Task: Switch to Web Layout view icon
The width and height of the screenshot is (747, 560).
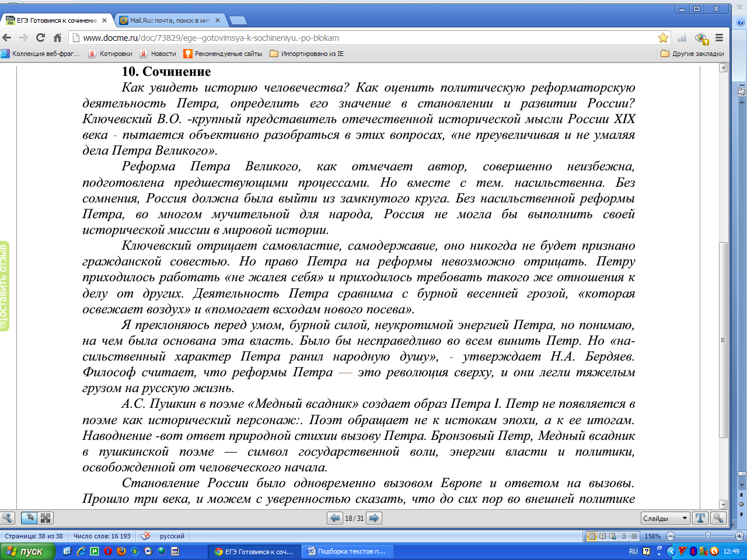Action: pyautogui.click(x=613, y=536)
